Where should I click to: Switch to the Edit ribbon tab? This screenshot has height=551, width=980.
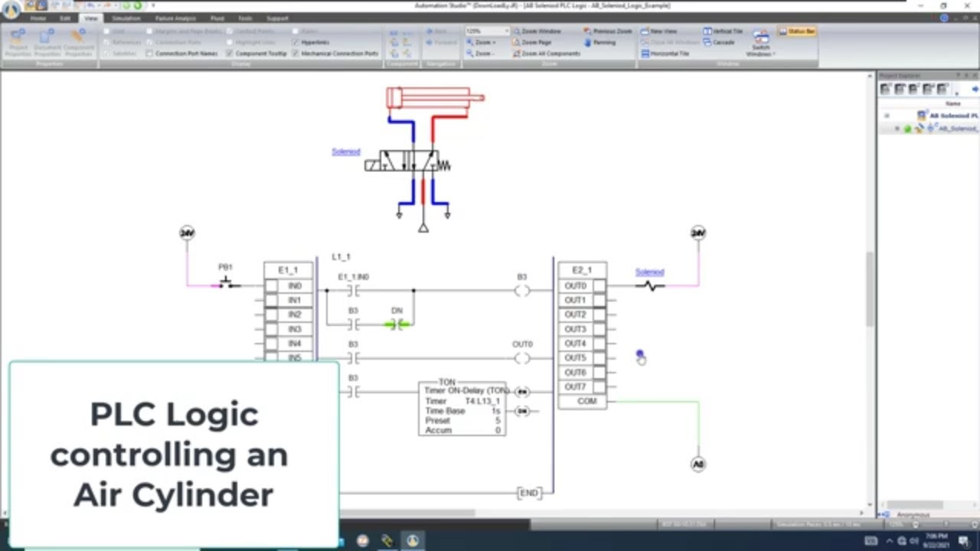coord(66,18)
